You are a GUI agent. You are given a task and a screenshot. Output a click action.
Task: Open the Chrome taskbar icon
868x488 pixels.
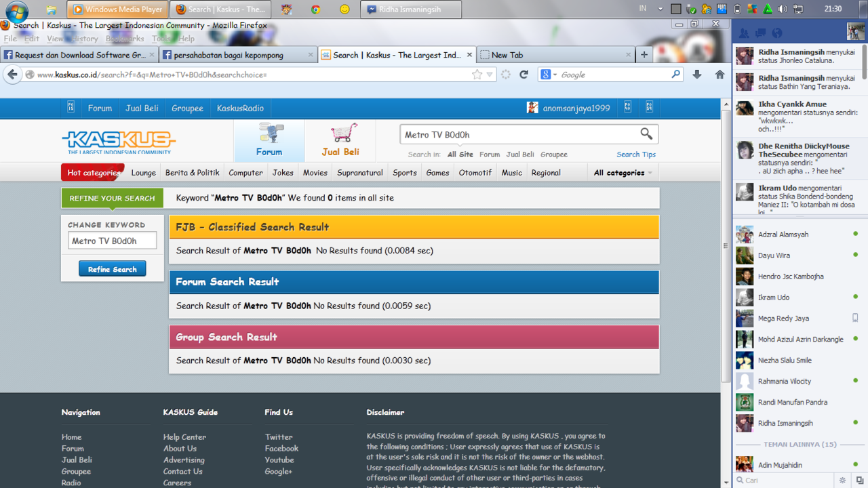click(x=315, y=9)
